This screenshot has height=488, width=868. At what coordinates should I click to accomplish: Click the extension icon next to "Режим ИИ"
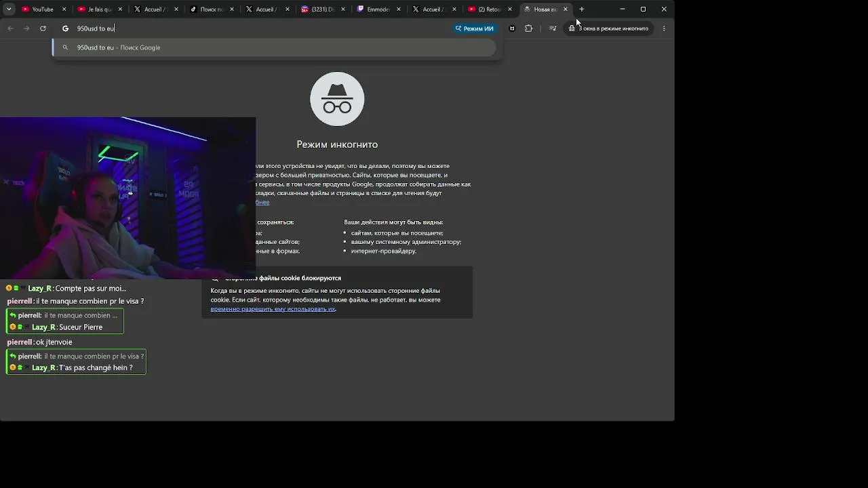coord(512,28)
